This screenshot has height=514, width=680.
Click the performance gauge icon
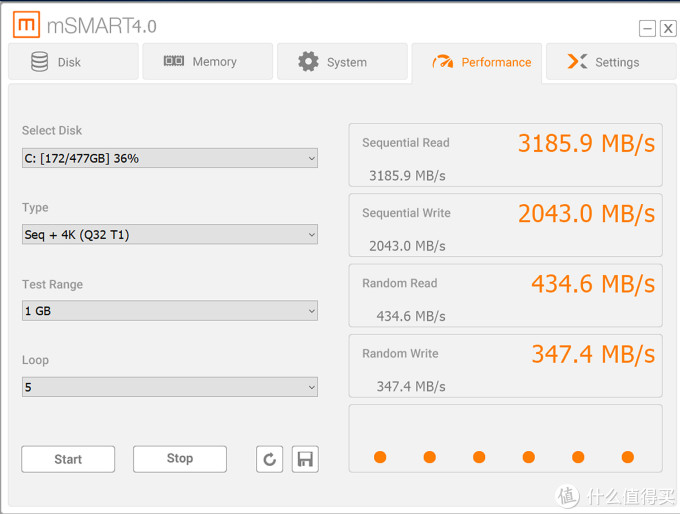(442, 62)
